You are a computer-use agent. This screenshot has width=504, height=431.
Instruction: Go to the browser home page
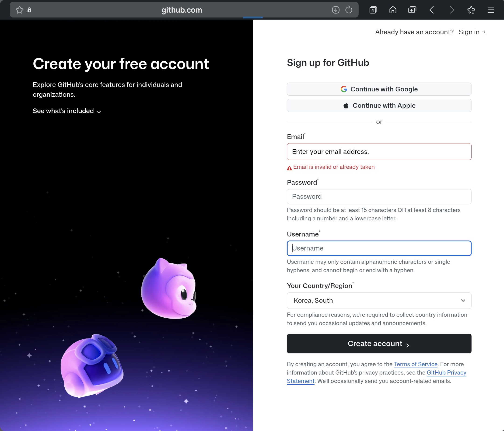(x=393, y=10)
